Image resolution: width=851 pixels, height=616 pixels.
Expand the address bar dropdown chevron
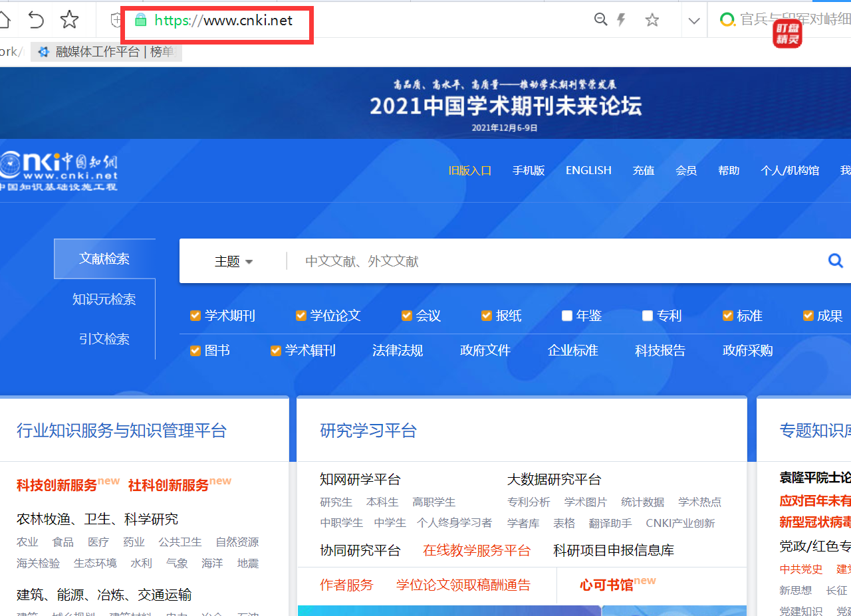(x=694, y=21)
